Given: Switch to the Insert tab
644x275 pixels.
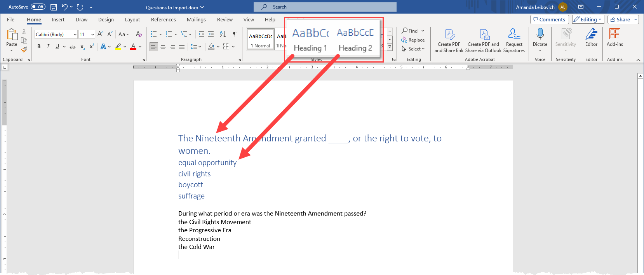Looking at the screenshot, I should (x=58, y=20).
